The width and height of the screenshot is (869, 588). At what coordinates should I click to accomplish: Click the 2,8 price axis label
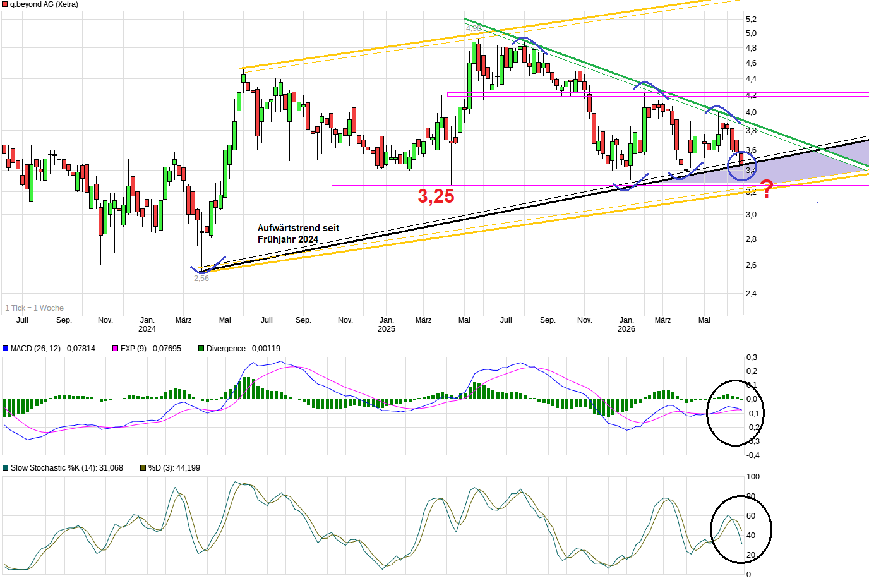tap(751, 239)
